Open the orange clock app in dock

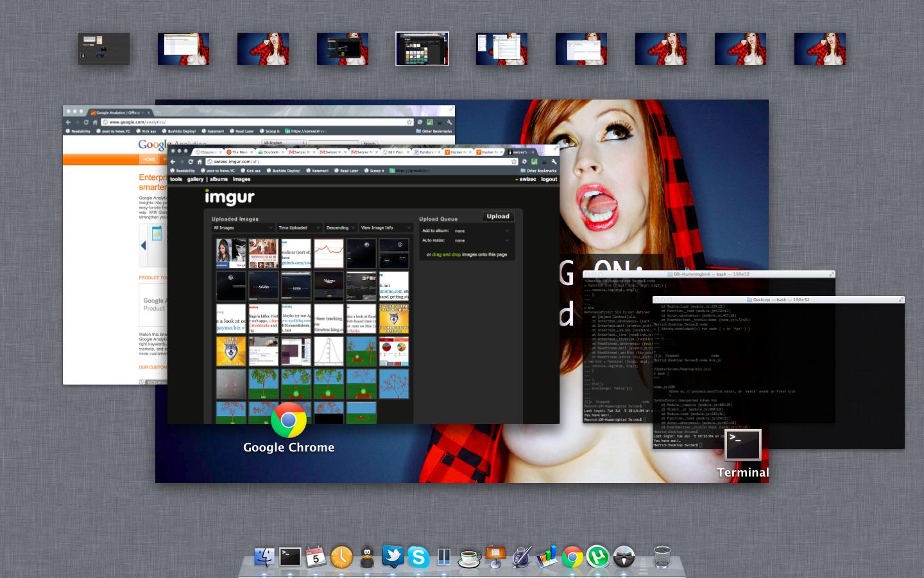click(x=341, y=556)
